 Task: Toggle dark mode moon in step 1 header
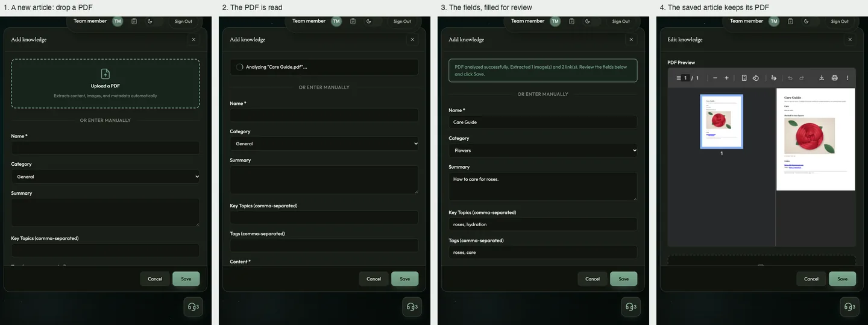point(150,21)
